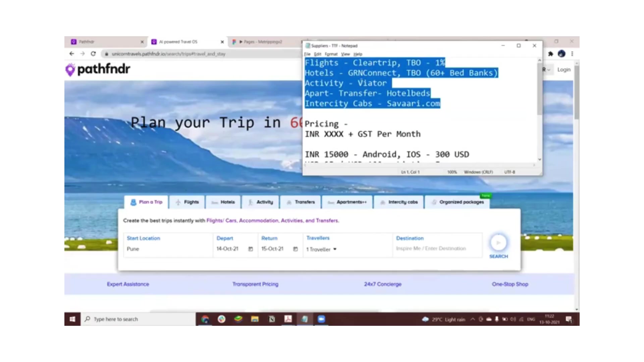Open Notion from the taskbar
The width and height of the screenshot is (644, 362).
pyautogui.click(x=272, y=319)
